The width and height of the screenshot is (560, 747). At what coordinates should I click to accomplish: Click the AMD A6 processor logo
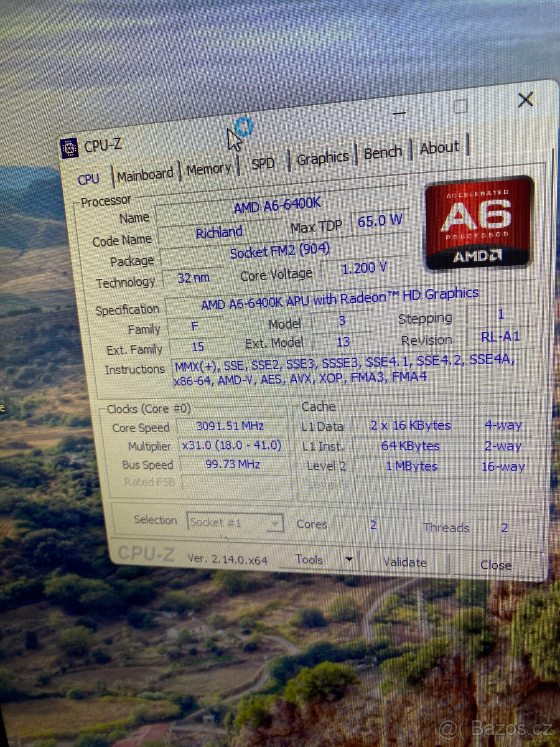point(478,223)
